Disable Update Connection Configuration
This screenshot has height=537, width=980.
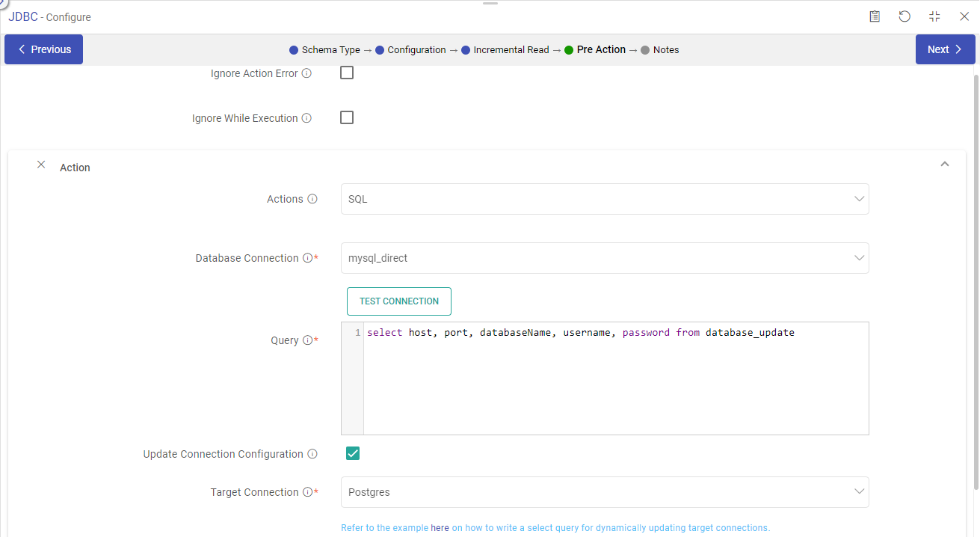(x=352, y=453)
